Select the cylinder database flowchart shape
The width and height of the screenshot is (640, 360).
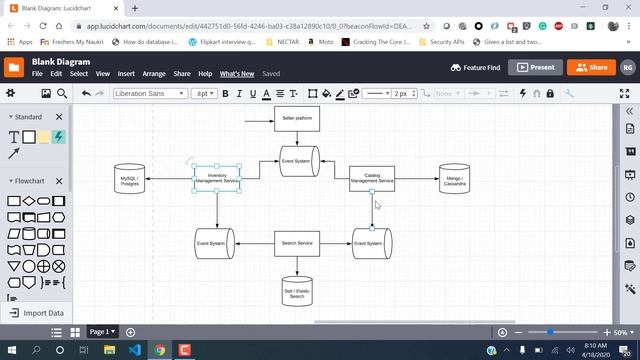(x=29, y=233)
